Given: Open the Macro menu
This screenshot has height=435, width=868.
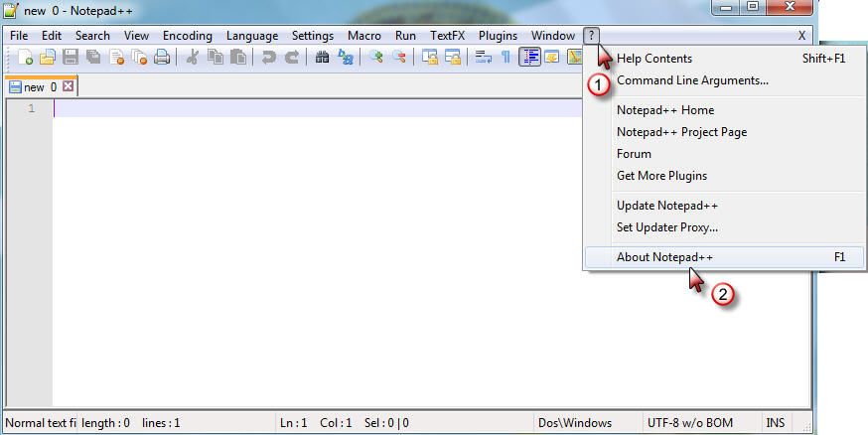Looking at the screenshot, I should tap(363, 36).
